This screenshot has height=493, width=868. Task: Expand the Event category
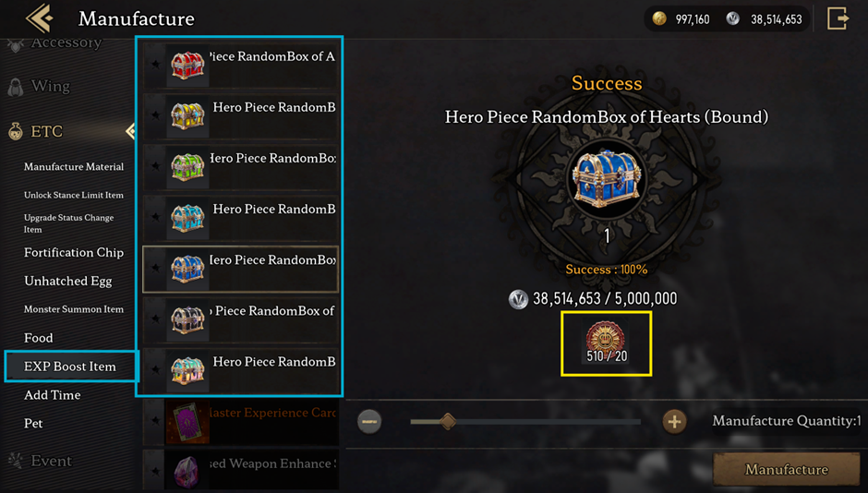pyautogui.click(x=51, y=461)
